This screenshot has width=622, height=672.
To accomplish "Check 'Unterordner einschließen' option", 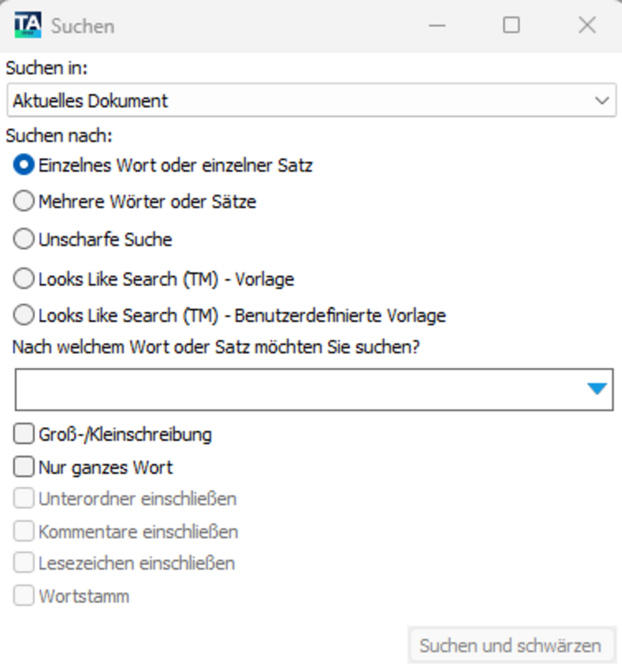I will (24, 498).
